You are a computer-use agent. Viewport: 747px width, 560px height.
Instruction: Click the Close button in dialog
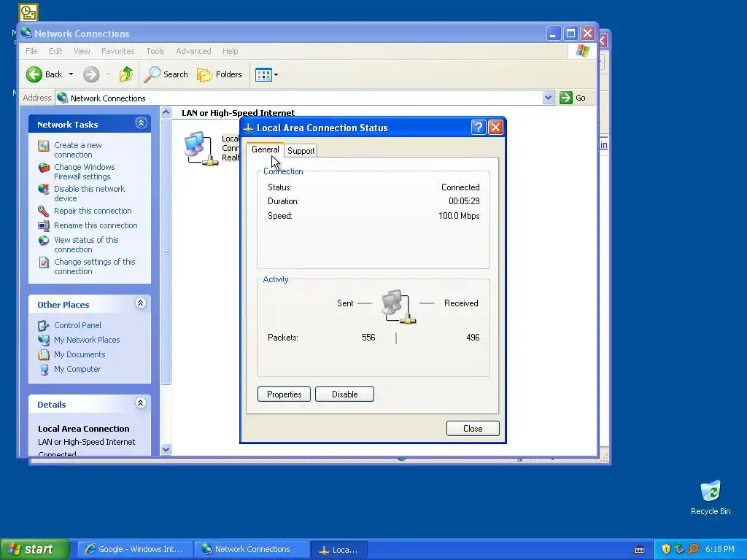(473, 429)
